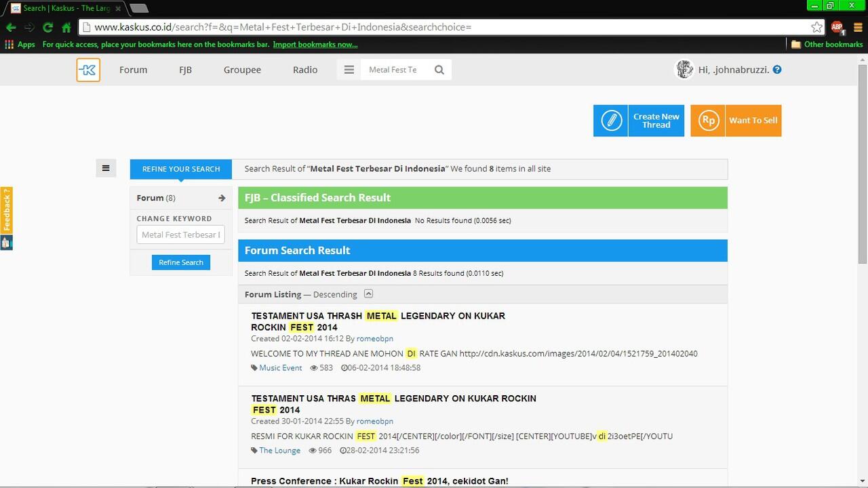Click the date 28-02-2014 23:21:56
This screenshot has width=868, height=488.
[379, 450]
